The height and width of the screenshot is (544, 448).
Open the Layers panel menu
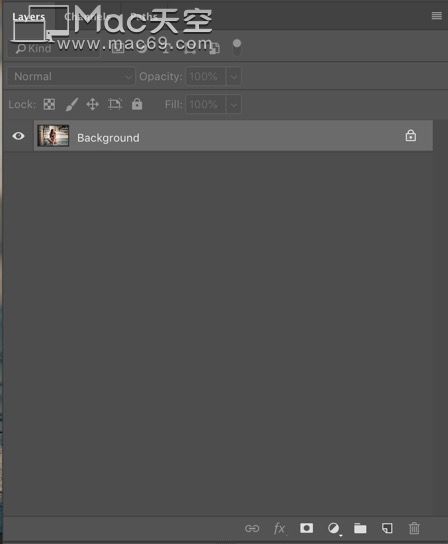tap(437, 16)
